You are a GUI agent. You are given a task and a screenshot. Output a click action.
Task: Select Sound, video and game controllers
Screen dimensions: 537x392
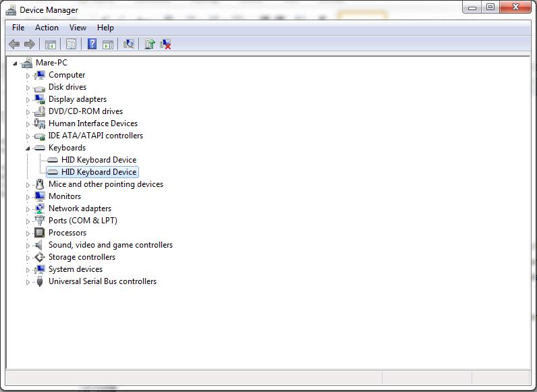(110, 245)
